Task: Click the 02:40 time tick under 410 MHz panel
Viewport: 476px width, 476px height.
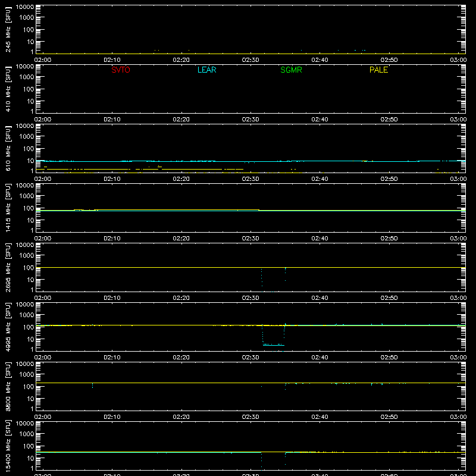Action: (320, 120)
